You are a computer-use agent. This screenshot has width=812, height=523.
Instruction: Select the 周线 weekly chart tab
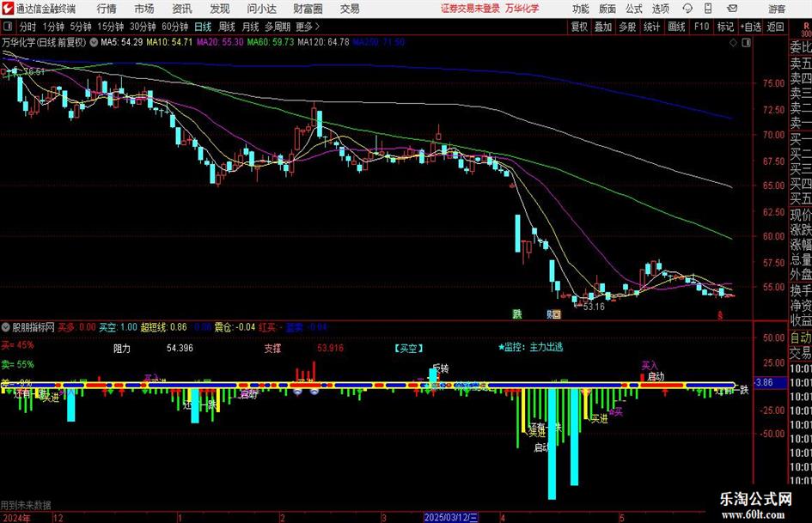(227, 27)
